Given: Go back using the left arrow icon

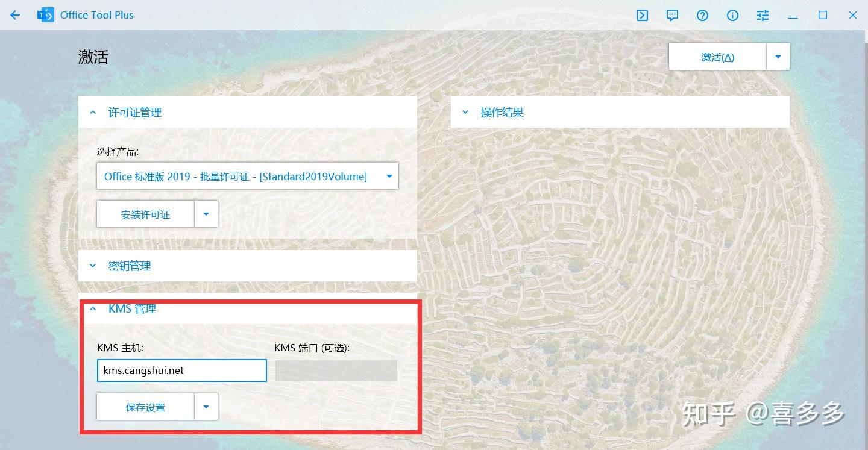Looking at the screenshot, I should pos(15,15).
